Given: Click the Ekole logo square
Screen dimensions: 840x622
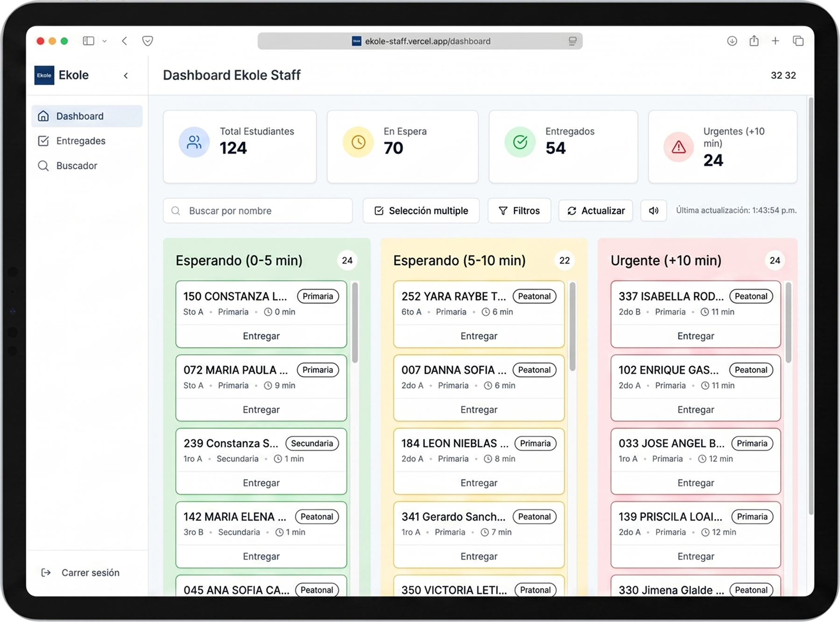Looking at the screenshot, I should 44,75.
